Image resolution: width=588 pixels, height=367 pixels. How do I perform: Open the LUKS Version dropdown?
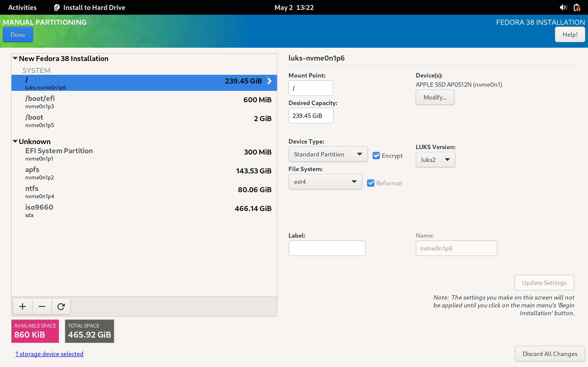click(x=435, y=160)
